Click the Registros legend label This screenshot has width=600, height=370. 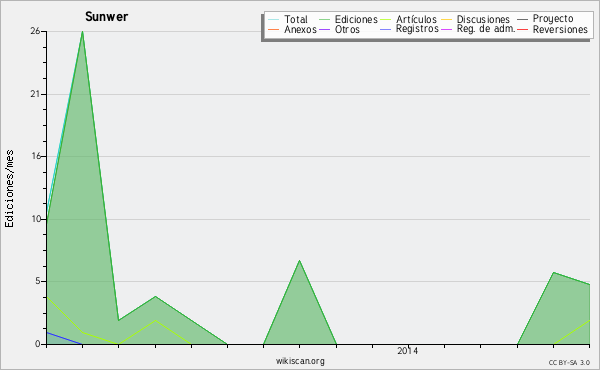[x=417, y=29]
